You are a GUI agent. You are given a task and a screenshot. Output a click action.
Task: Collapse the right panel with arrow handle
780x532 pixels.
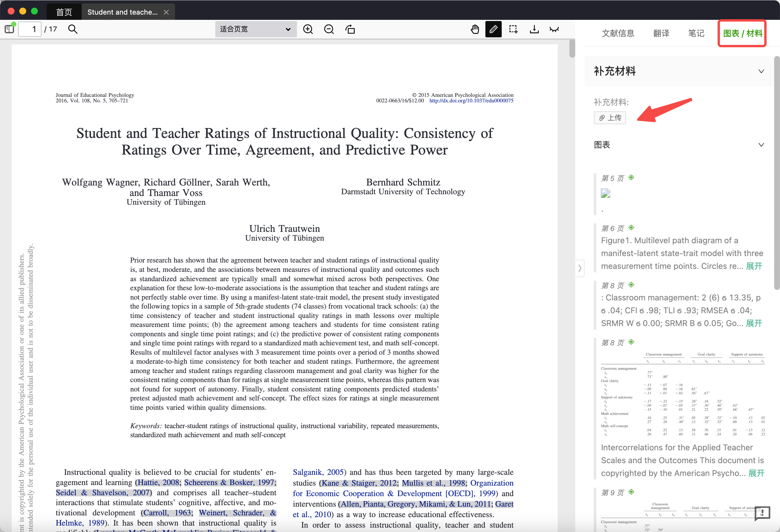tap(580, 268)
